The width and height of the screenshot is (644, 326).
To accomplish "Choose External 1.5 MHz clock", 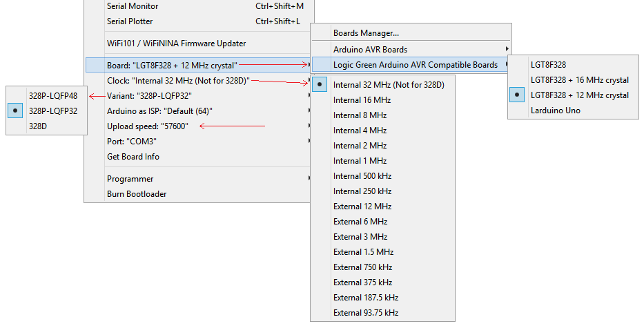I will coord(383,252).
